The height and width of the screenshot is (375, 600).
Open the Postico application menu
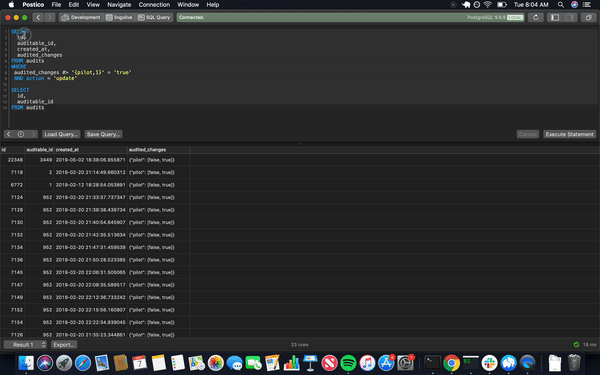pos(33,5)
